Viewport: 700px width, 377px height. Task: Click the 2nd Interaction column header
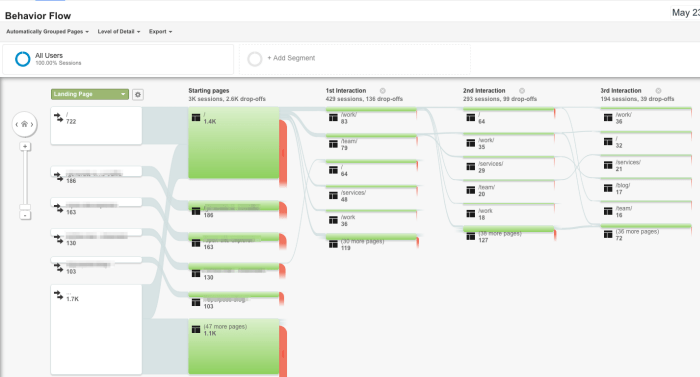pos(484,91)
